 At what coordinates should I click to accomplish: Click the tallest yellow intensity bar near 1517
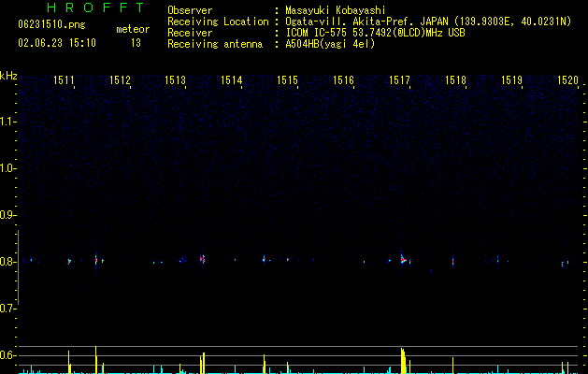coord(402,361)
